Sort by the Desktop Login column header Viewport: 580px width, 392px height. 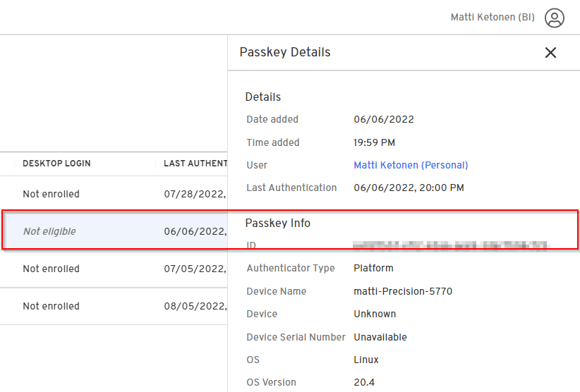click(56, 164)
